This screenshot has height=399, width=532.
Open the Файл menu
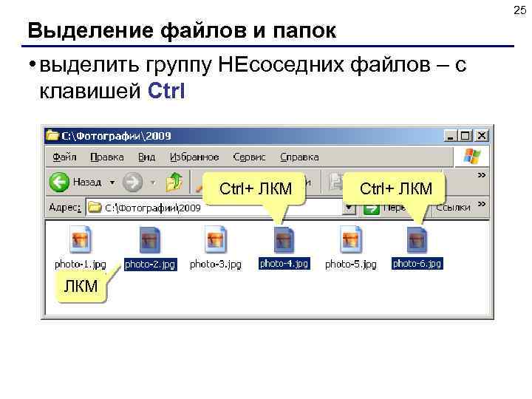[64, 157]
